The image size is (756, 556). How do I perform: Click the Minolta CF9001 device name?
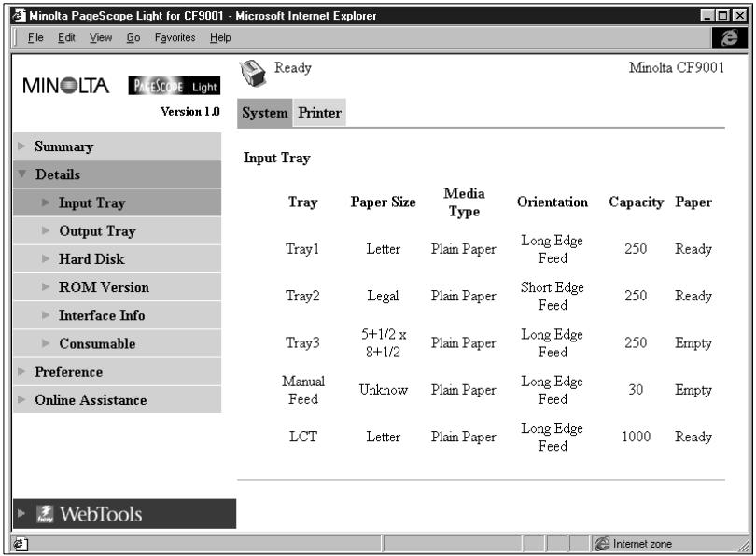pos(677,67)
